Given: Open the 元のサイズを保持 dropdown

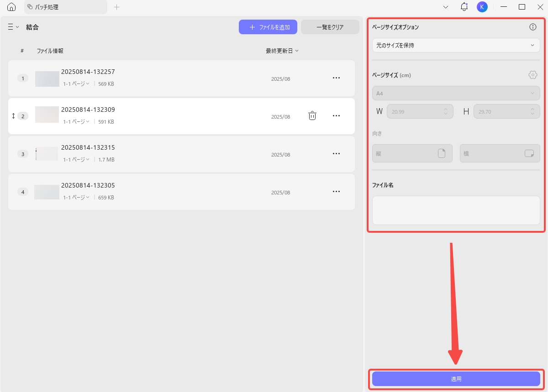Looking at the screenshot, I should click(456, 45).
